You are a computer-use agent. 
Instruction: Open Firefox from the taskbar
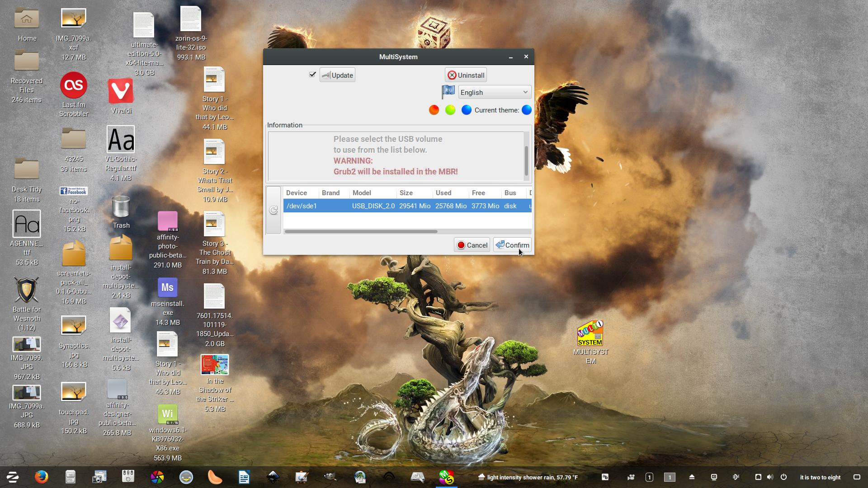pos(42,477)
